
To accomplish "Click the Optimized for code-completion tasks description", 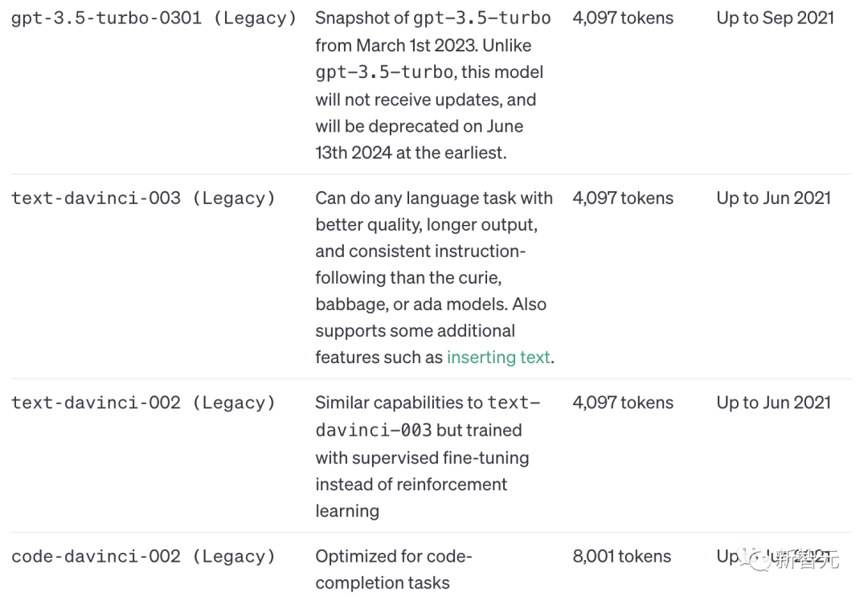I will (394, 570).
